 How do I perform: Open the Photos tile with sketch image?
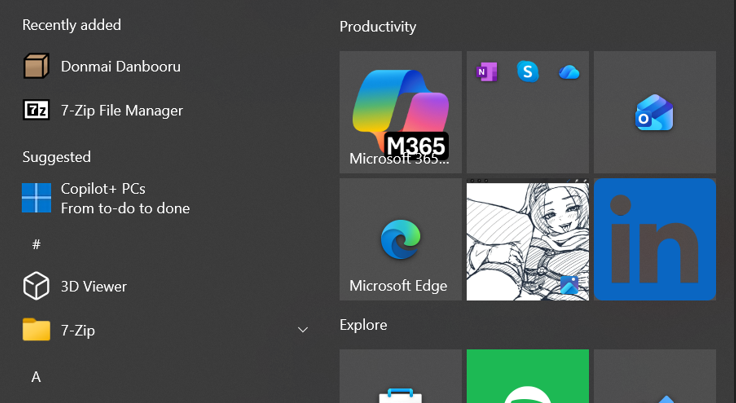[528, 240]
